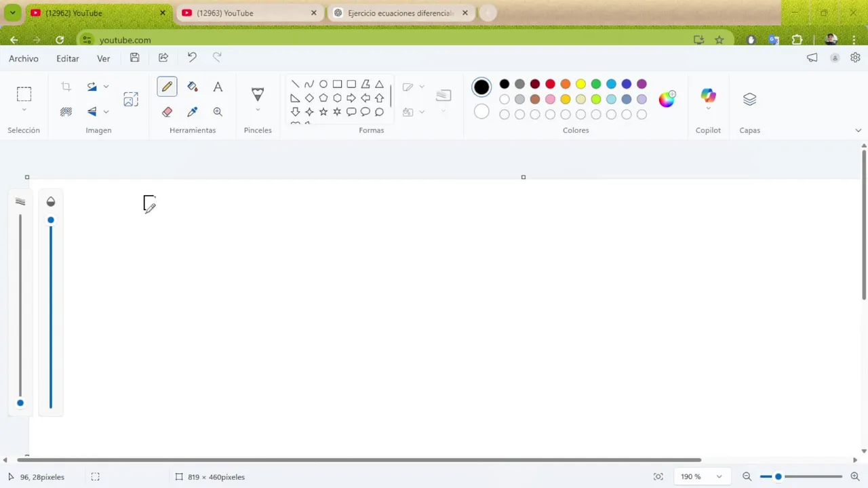The height and width of the screenshot is (488, 868).
Task: Expand the Selection options arrow
Action: 24,110
